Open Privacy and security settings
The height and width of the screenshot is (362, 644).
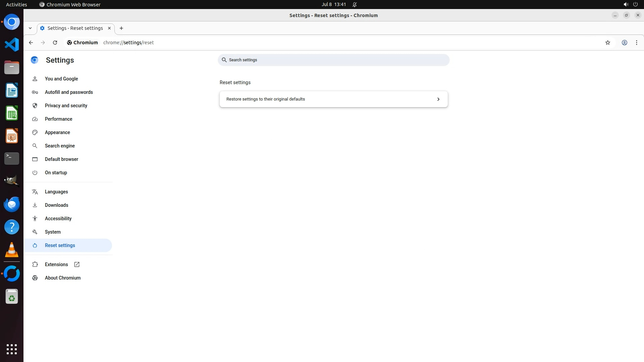[x=66, y=106]
